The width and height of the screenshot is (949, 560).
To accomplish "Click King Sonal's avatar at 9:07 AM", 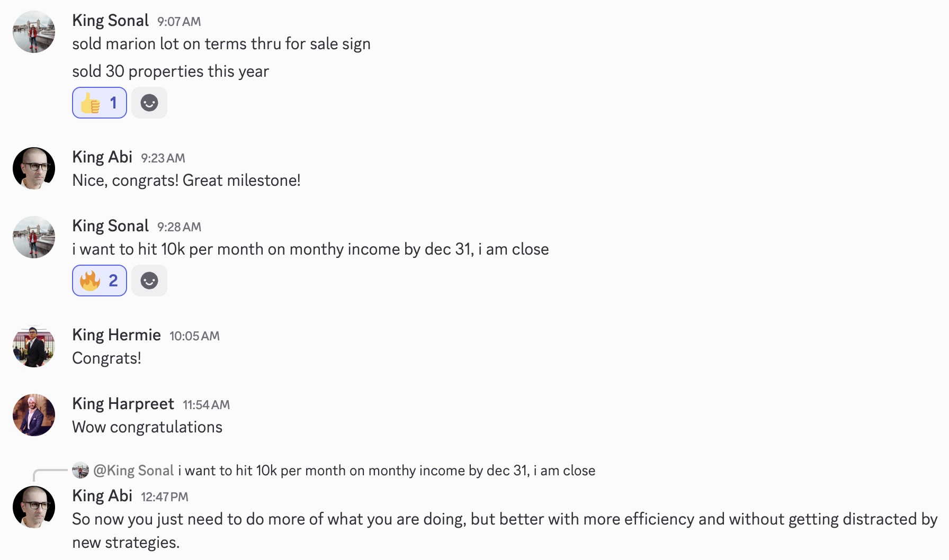I will coord(34,32).
